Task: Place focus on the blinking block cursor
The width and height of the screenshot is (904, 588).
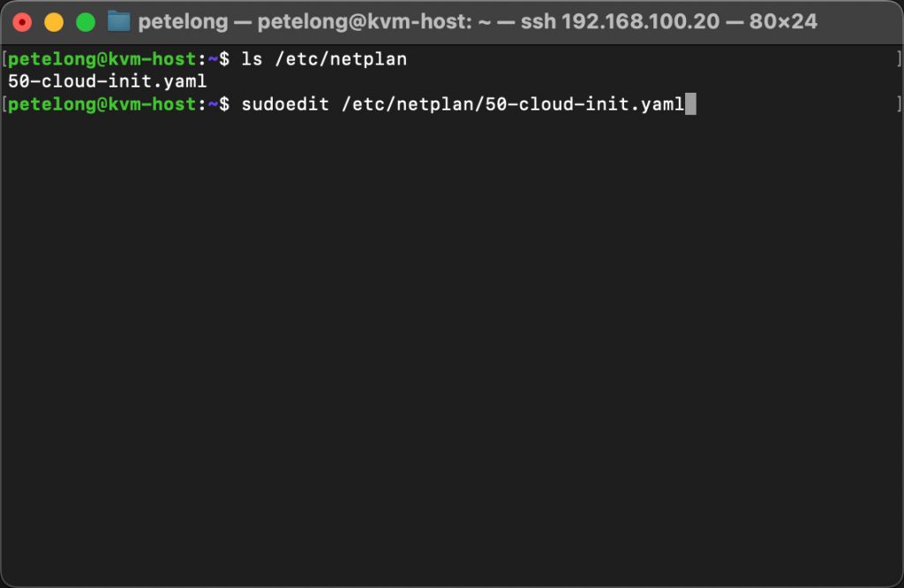Action: tap(693, 104)
